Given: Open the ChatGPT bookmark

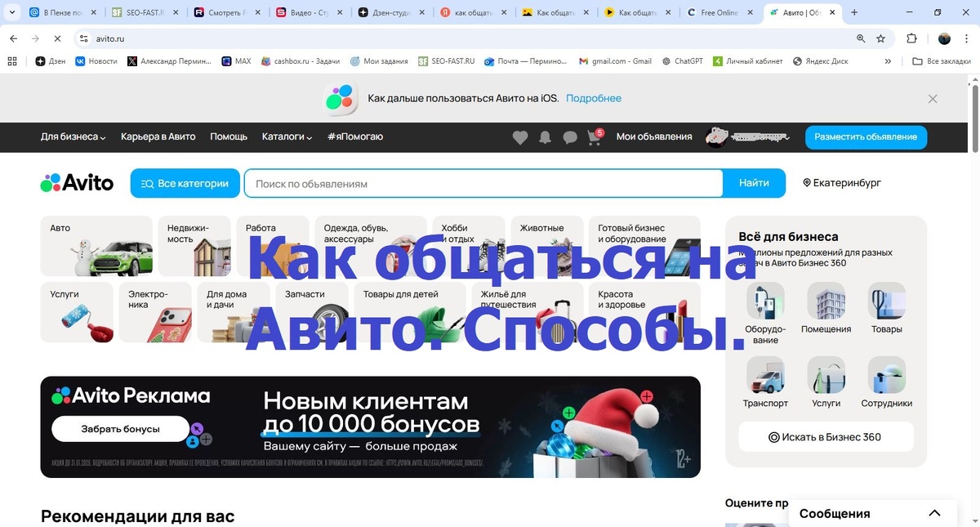Looking at the screenshot, I should coord(683,60).
